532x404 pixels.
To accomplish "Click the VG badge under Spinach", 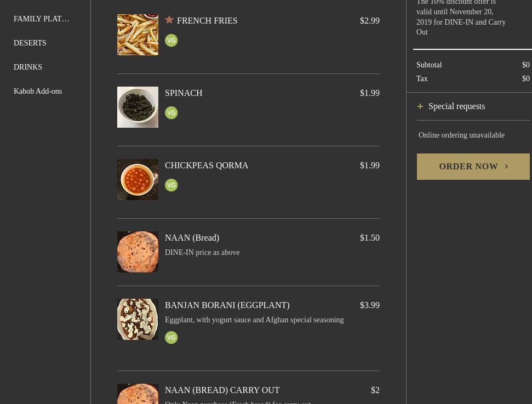I will click(171, 113).
